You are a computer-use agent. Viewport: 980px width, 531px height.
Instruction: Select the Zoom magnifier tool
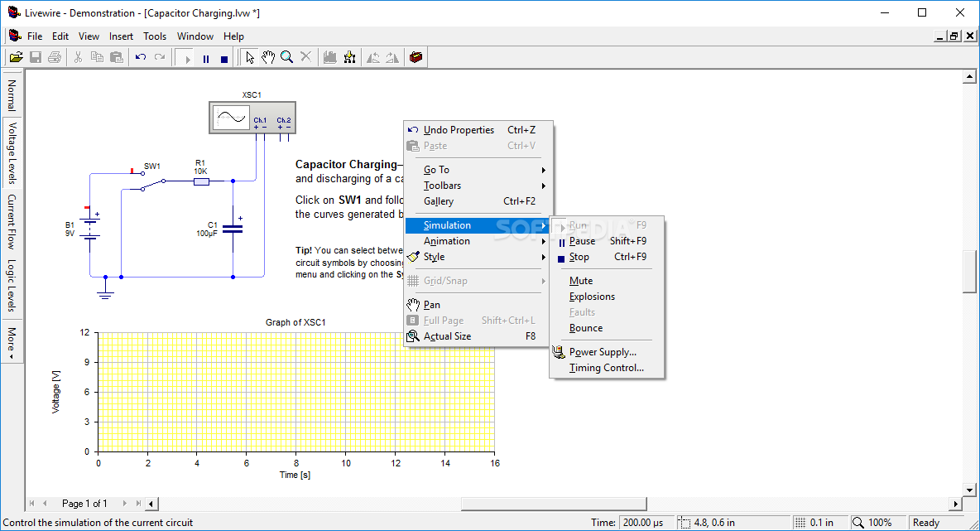[x=287, y=57]
